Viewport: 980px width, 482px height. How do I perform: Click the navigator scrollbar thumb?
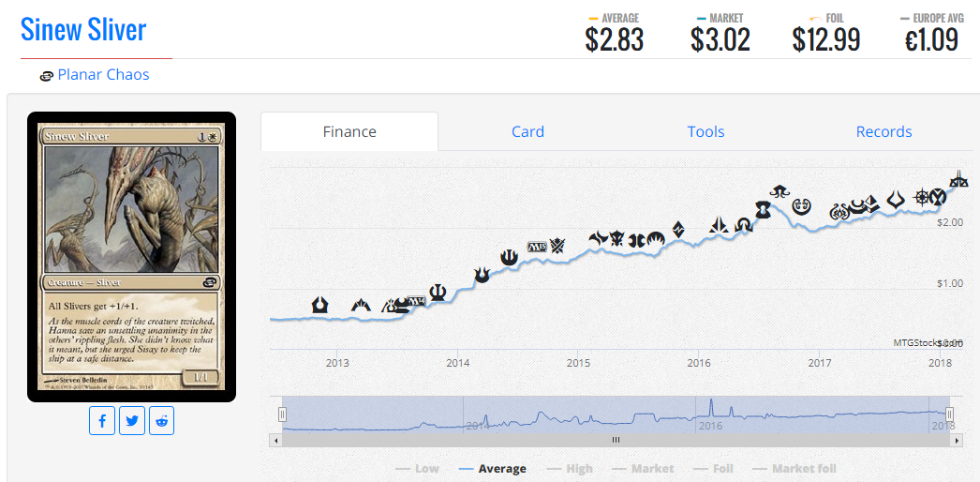[x=616, y=440]
